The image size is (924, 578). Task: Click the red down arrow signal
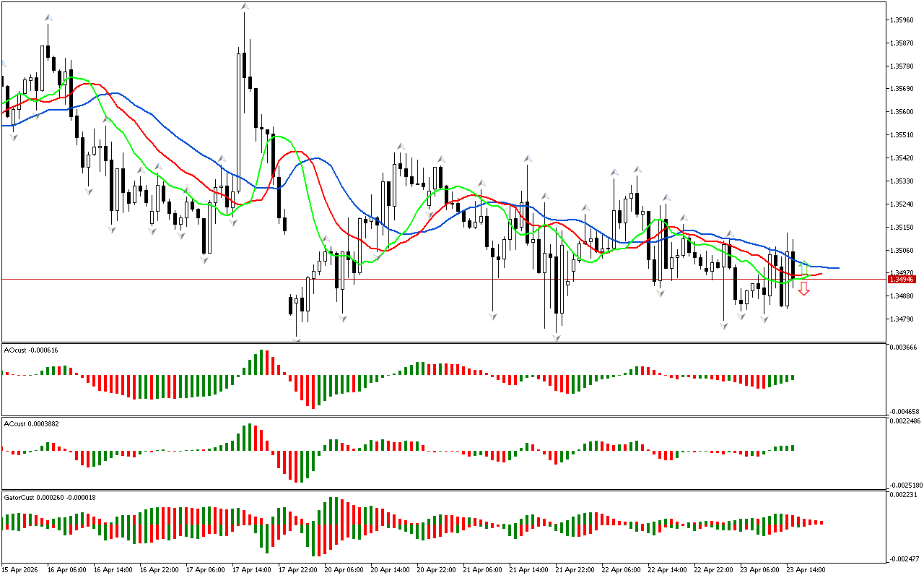click(803, 288)
